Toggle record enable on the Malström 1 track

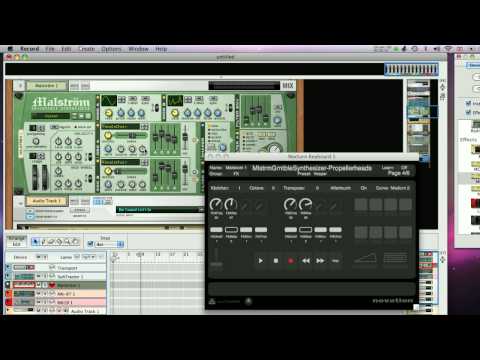[52, 285]
